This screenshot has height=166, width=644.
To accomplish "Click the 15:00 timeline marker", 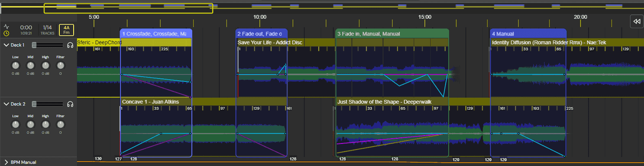I will (x=425, y=17).
